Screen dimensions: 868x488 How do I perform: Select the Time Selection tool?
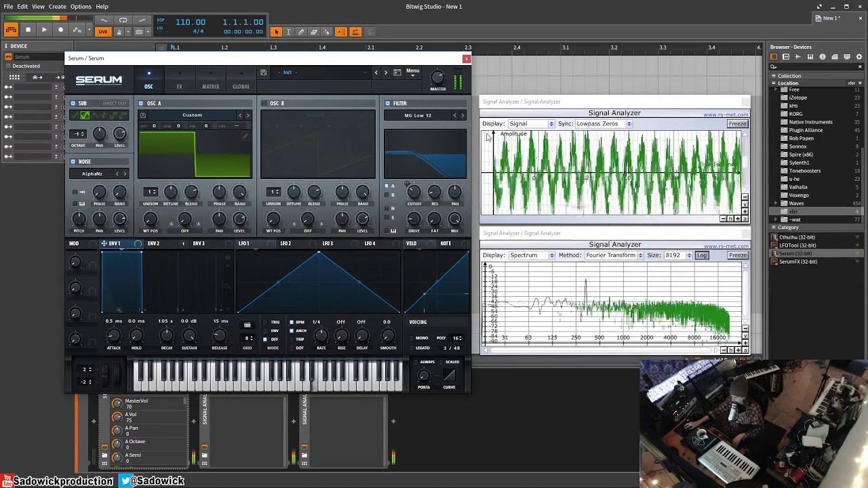click(x=288, y=32)
